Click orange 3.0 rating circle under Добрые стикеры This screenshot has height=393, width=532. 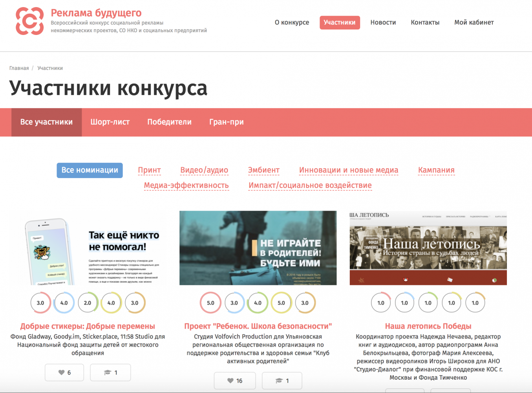[135, 303]
